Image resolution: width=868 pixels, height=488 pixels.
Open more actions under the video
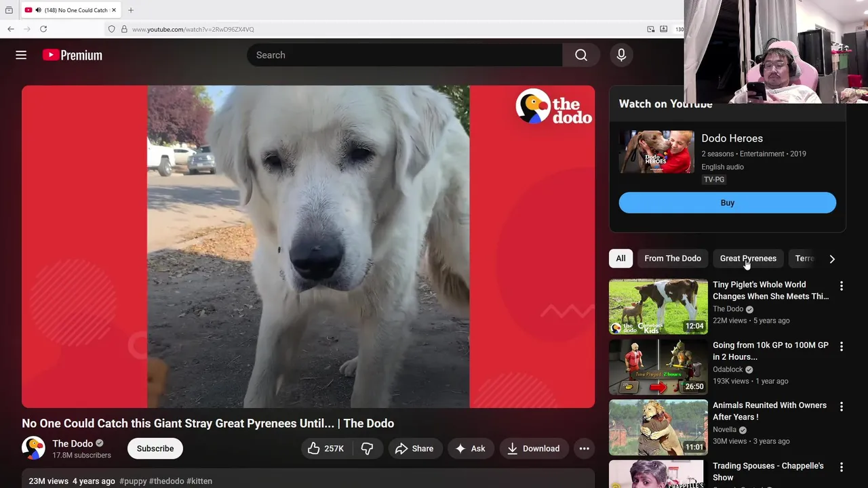pos(584,449)
